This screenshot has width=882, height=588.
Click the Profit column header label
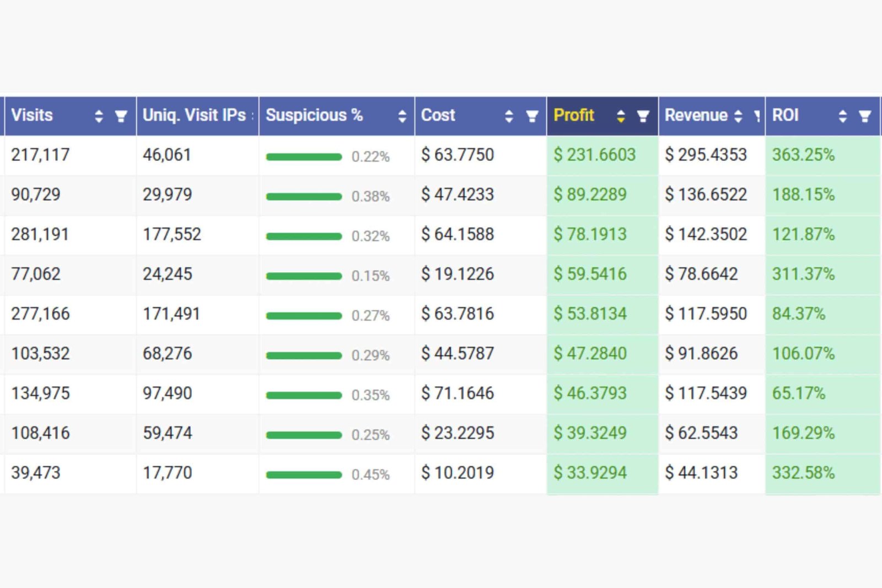tap(574, 115)
